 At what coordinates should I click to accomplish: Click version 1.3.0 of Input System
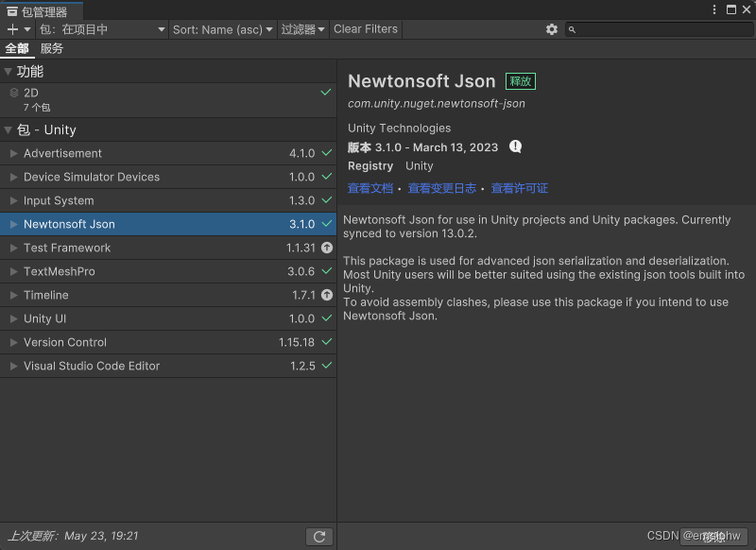point(301,200)
